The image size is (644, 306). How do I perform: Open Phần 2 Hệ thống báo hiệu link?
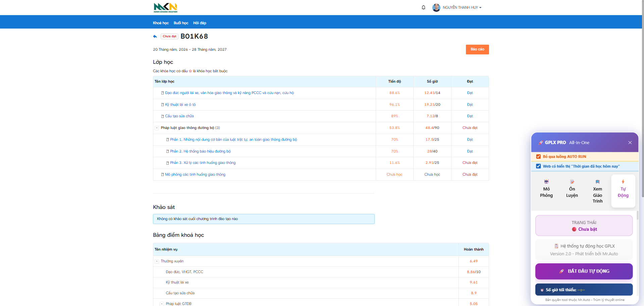click(200, 151)
